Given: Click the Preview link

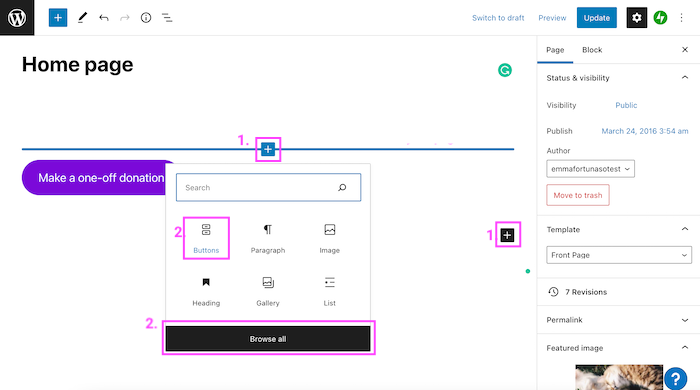Looking at the screenshot, I should (552, 18).
